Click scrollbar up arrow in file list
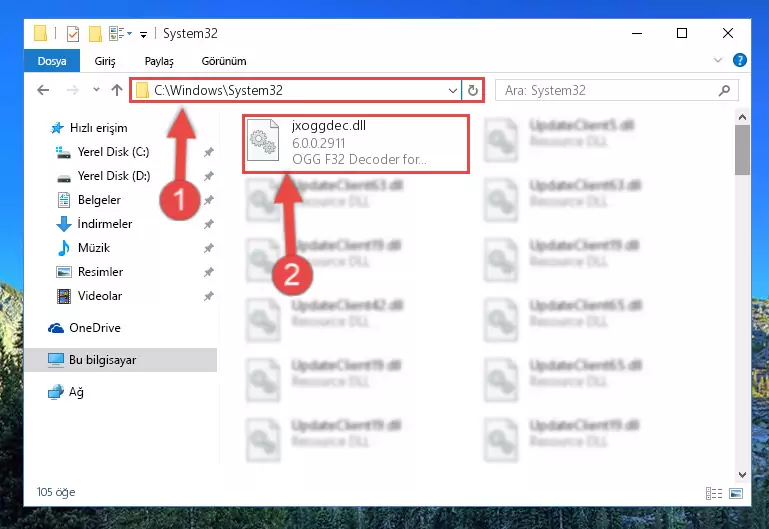This screenshot has height=529, width=769. pos(742,117)
